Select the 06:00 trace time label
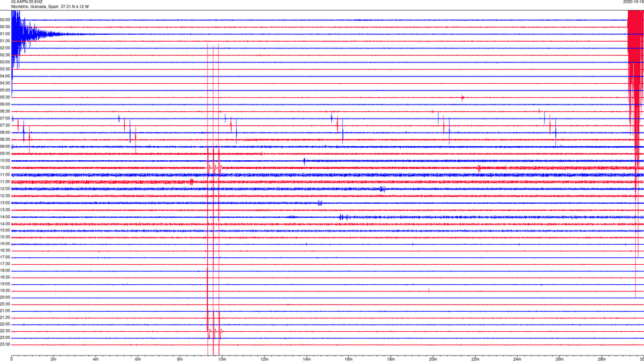Viewport: 644px width, 362px height. point(5,105)
